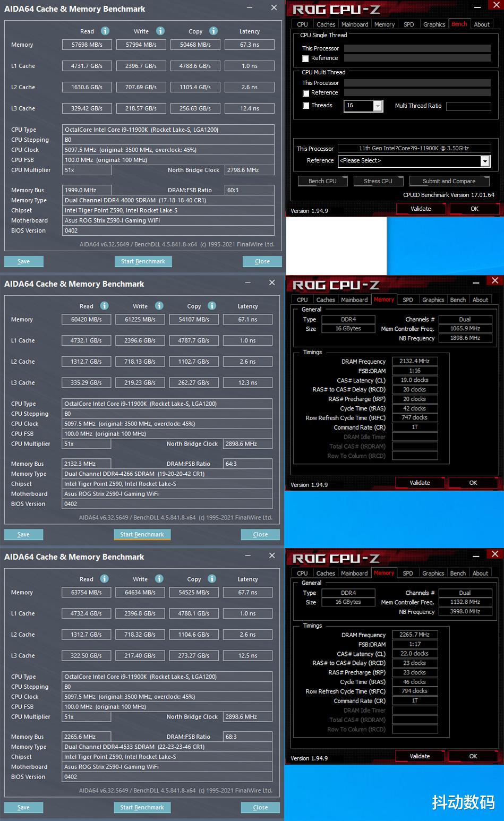Select SPD tab in top CPU-Z window
The width and height of the screenshot is (504, 821).
(x=409, y=24)
